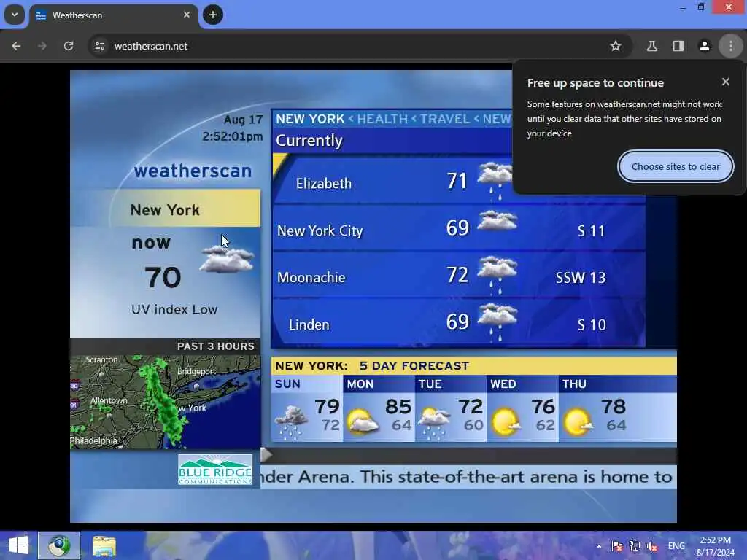Click the muted volume tray icon
This screenshot has height=560, width=747.
[x=651, y=546]
